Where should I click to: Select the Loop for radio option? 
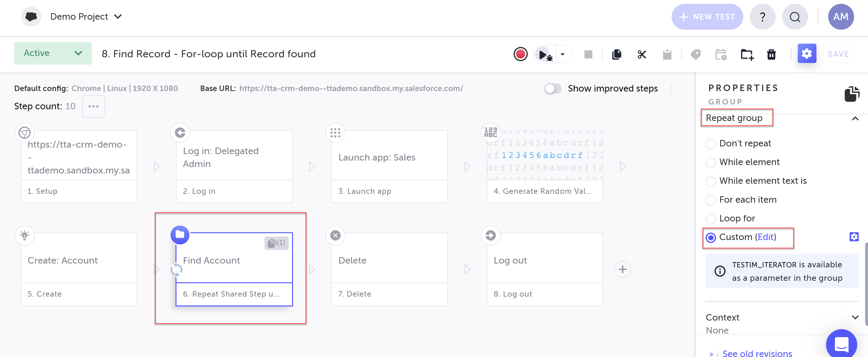(711, 219)
